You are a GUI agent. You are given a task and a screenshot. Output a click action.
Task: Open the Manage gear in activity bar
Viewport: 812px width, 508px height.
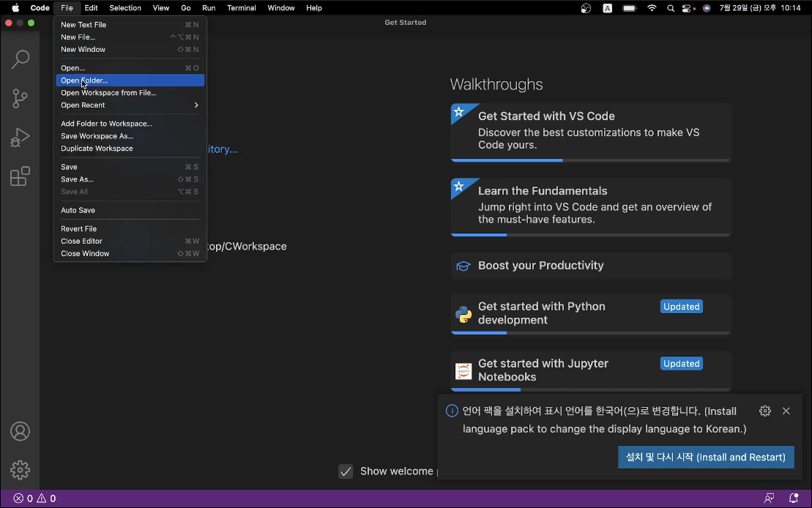tap(21, 470)
